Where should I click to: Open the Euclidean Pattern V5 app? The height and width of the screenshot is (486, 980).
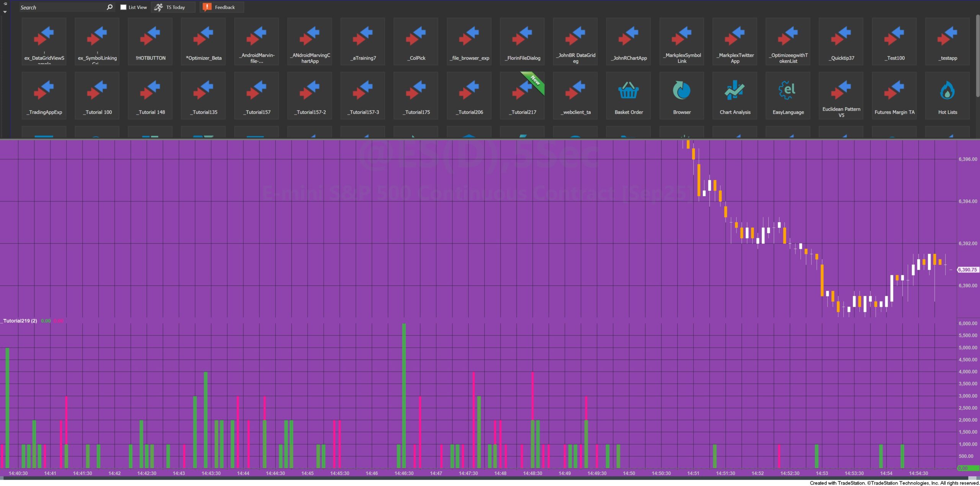841,95
